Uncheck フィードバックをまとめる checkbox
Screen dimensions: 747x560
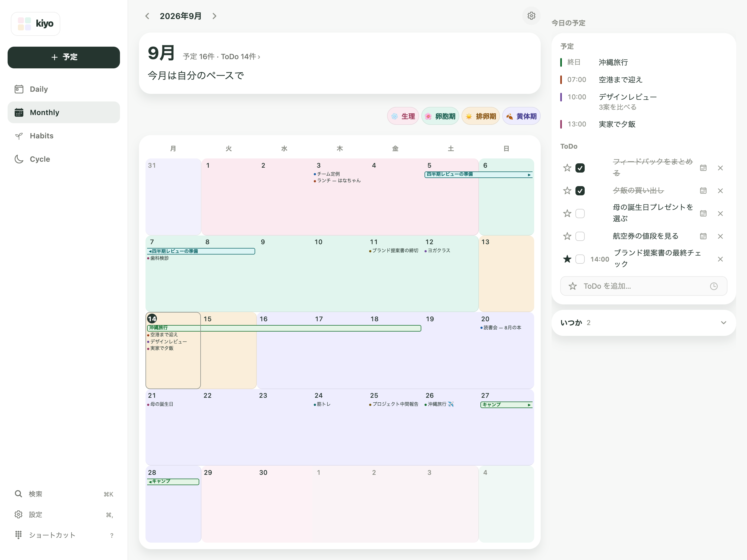[x=580, y=168]
